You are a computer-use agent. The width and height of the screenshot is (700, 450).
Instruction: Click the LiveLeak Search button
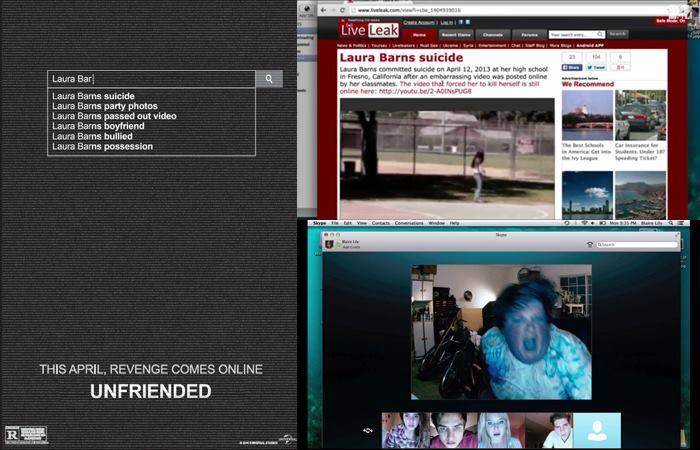click(x=617, y=34)
